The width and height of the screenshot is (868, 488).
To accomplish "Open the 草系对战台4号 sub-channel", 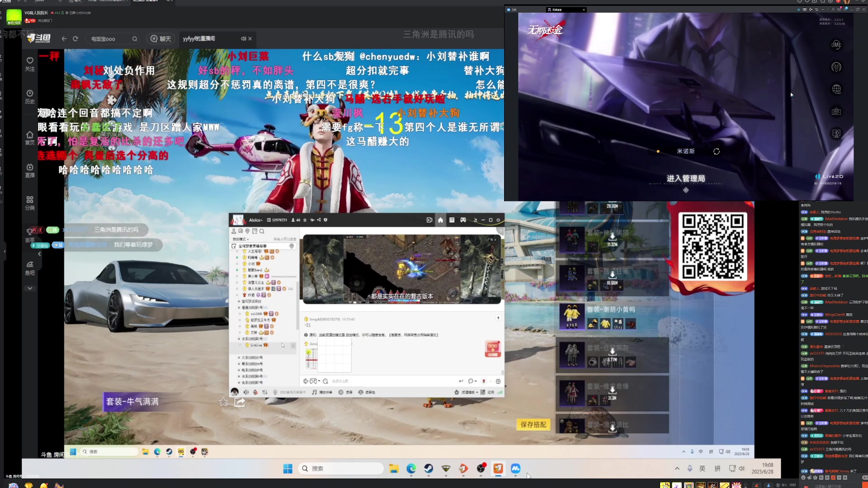I will click(x=252, y=364).
